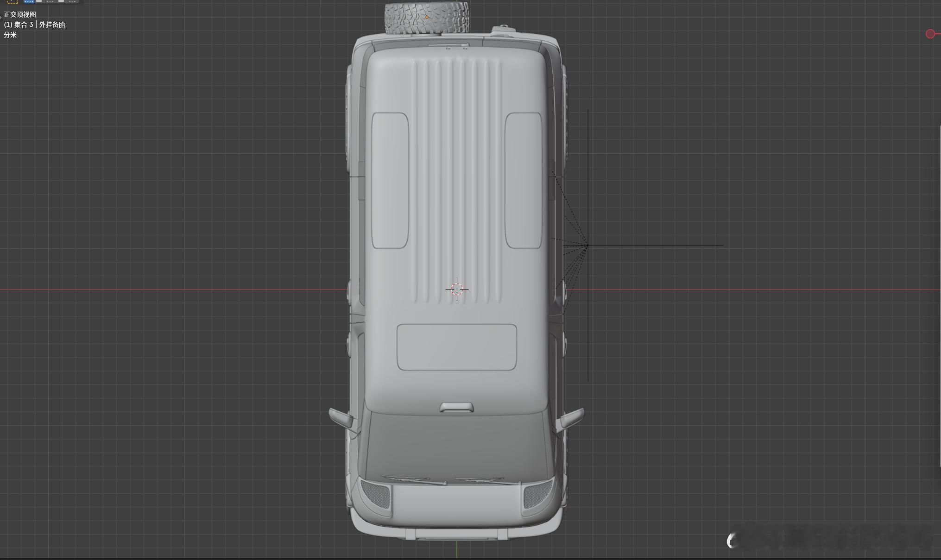The height and width of the screenshot is (560, 941).
Task: Select the roof handle above windshield
Action: pyautogui.click(x=456, y=407)
